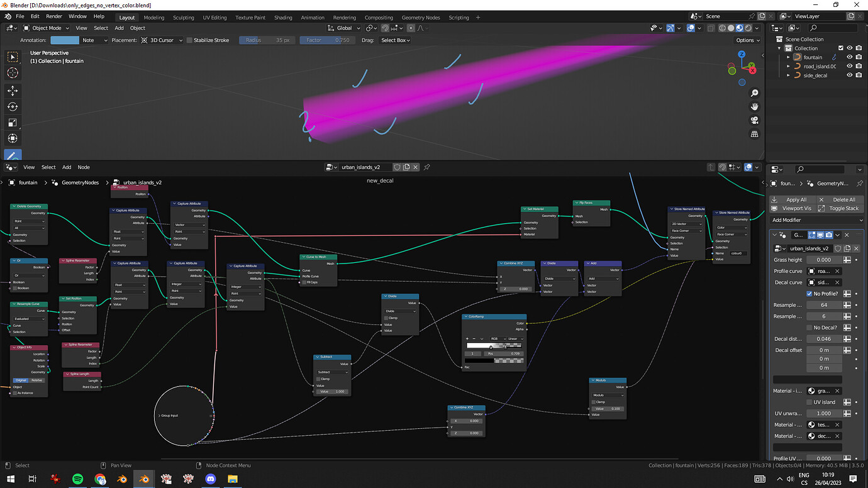Unlink urban_islands_v2 node group with X

pos(416,167)
